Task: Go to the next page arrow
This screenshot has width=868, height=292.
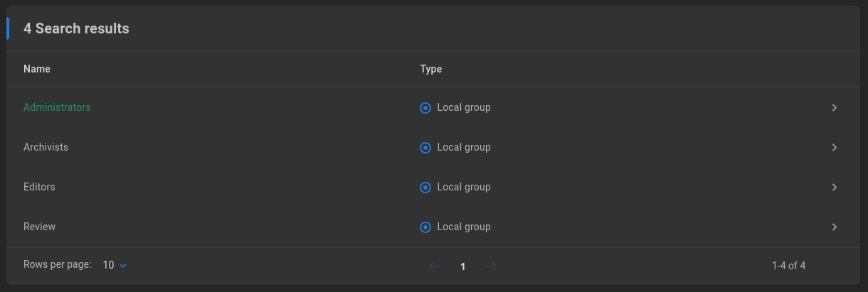Action: pos(491,266)
